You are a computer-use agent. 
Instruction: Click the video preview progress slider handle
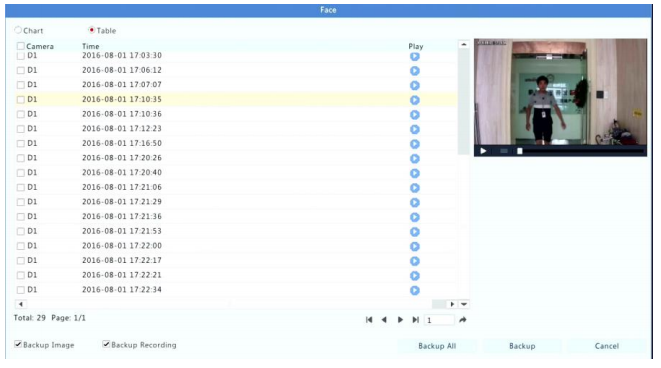pos(520,151)
